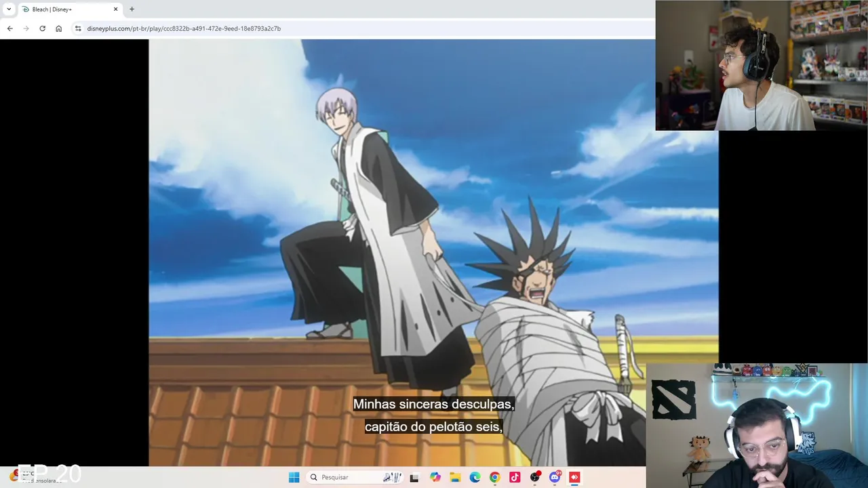Viewport: 868px width, 488px height.
Task: Reload the Disney+ page
Action: [x=42, y=28]
